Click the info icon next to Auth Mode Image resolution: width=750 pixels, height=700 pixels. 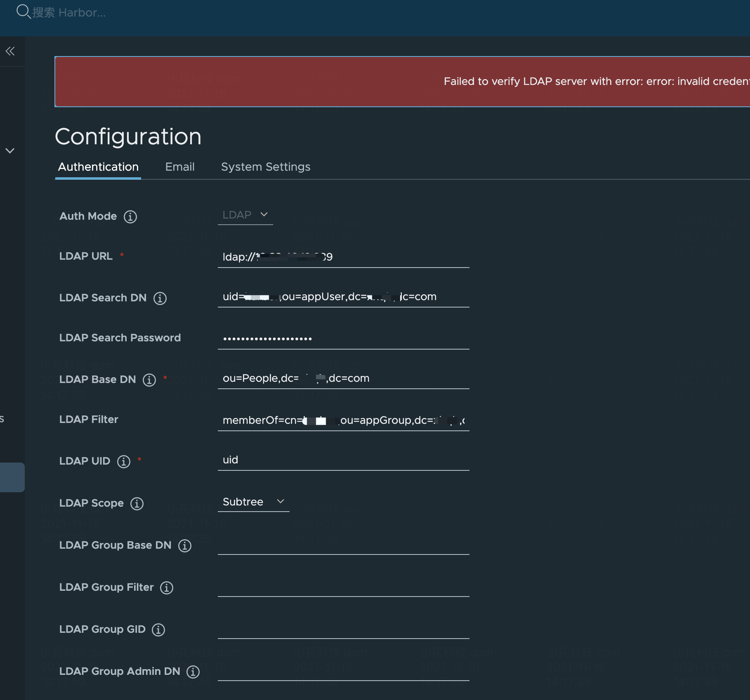[x=130, y=216]
